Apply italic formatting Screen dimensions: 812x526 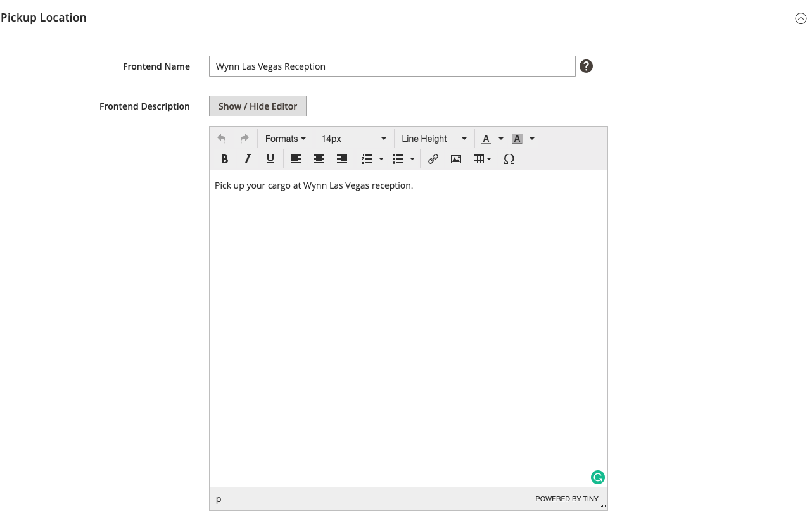click(x=248, y=159)
